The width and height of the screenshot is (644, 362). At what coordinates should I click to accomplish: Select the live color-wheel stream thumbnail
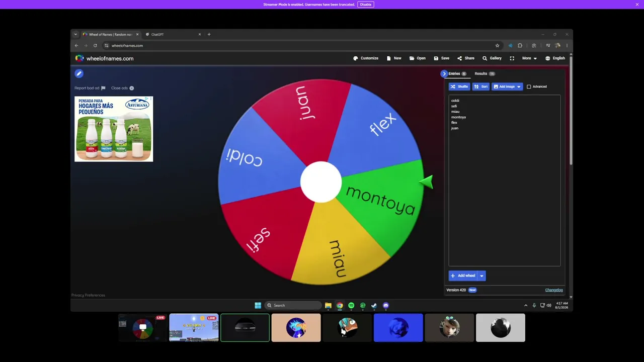point(143,328)
